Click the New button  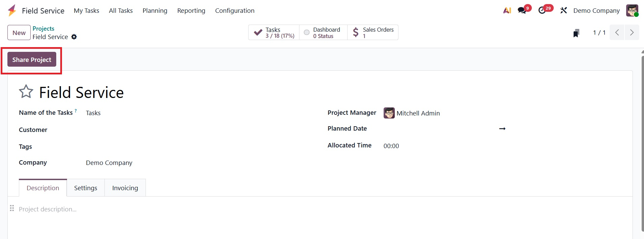[x=19, y=33]
